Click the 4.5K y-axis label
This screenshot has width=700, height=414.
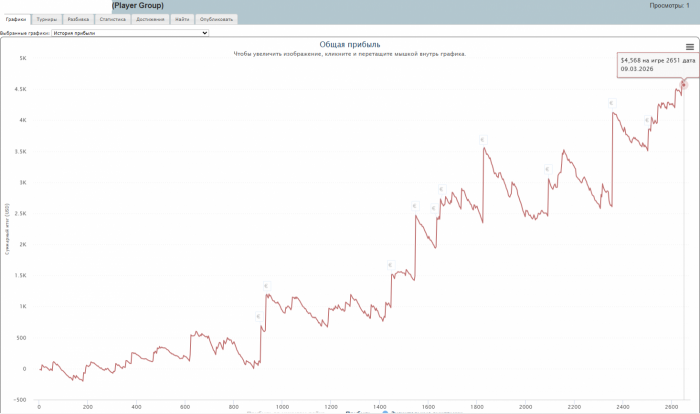21,89
